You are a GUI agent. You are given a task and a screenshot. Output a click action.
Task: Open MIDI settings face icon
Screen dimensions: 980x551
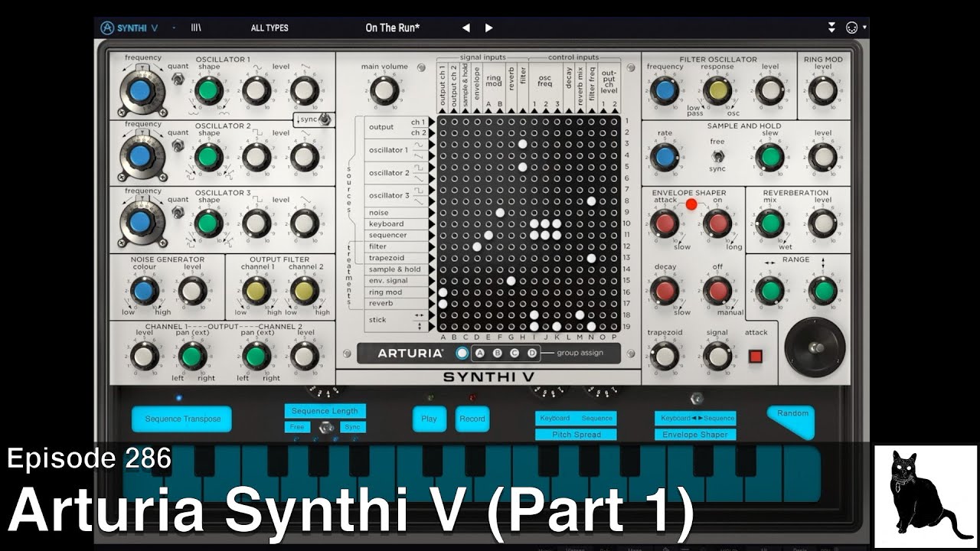point(851,28)
